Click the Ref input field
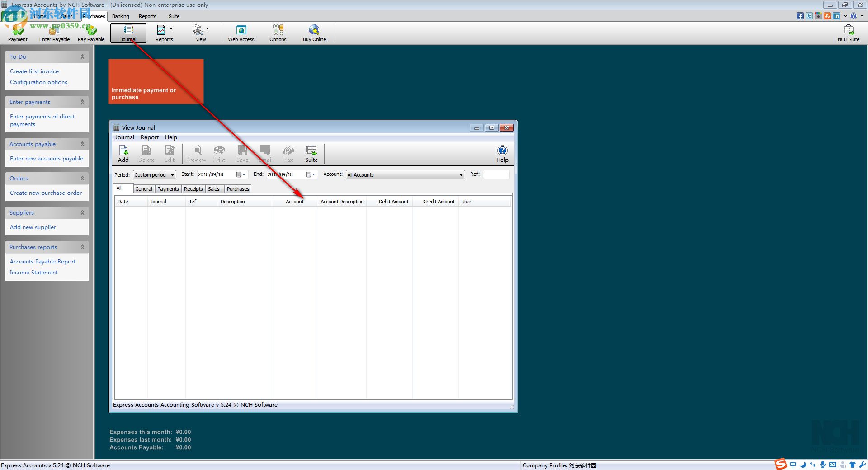Viewport: 868px width, 470px height. tap(496, 174)
